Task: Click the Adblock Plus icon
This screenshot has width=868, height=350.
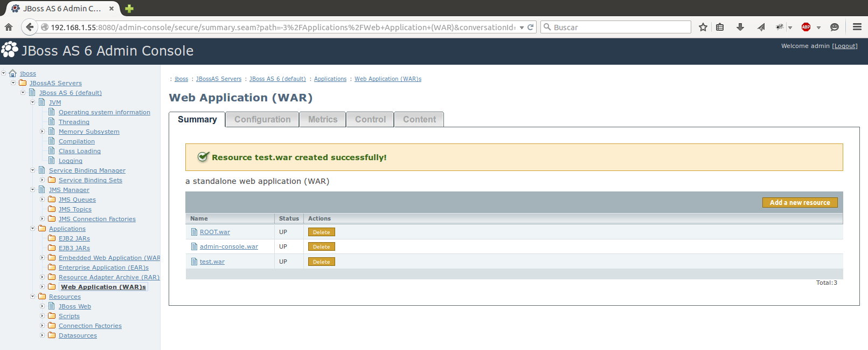Action: (805, 27)
